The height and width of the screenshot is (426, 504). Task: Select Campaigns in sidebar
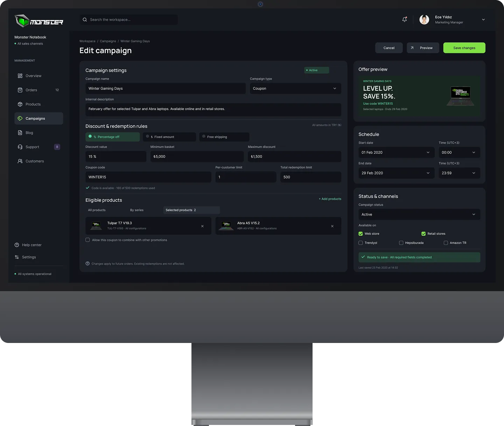pyautogui.click(x=39, y=118)
